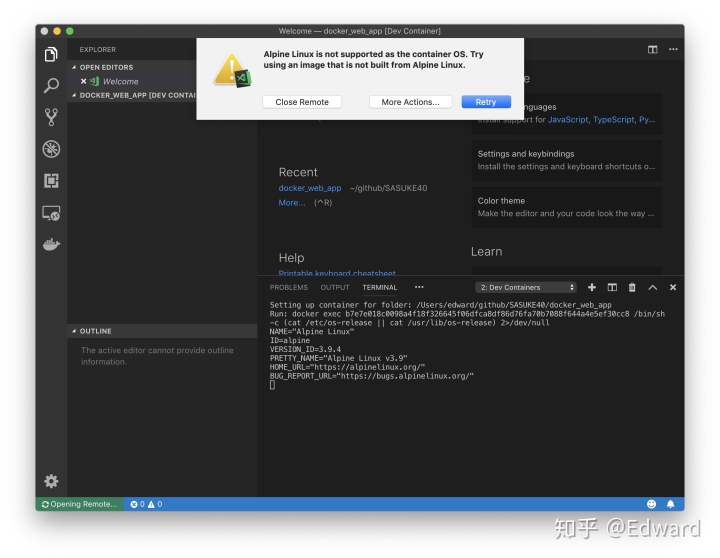This screenshot has height=558, width=720.
Task: Switch to the Problems tab
Action: pyautogui.click(x=288, y=287)
